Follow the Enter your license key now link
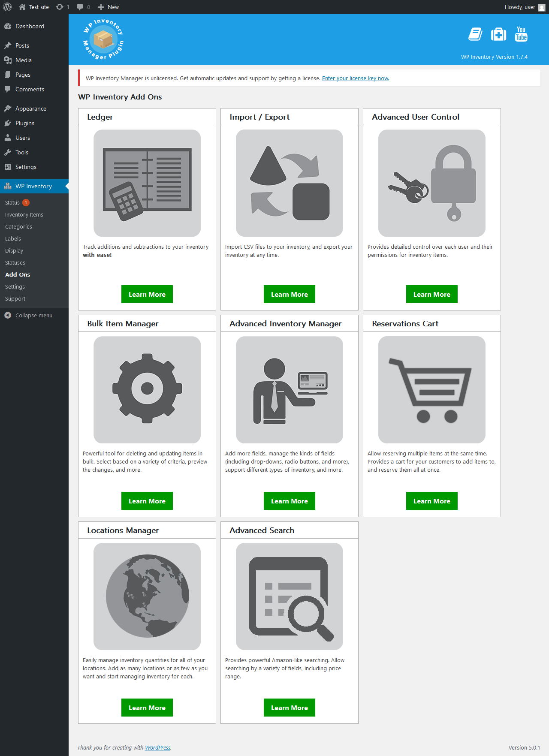 tap(356, 78)
